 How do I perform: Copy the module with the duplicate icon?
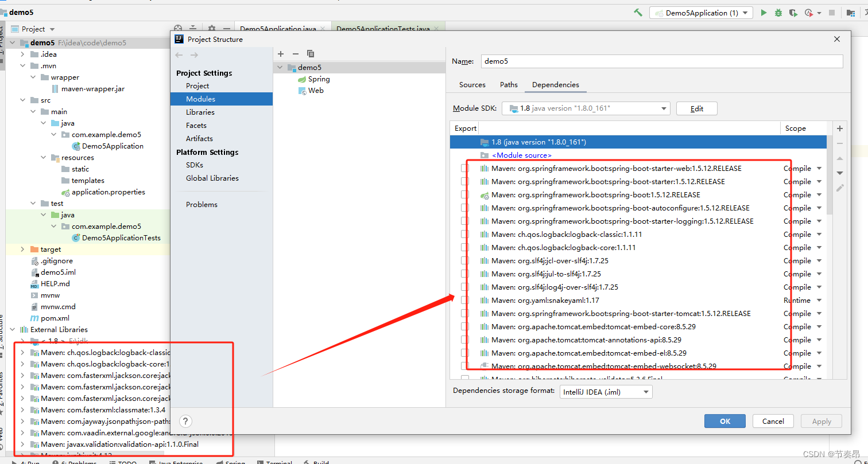[311, 54]
